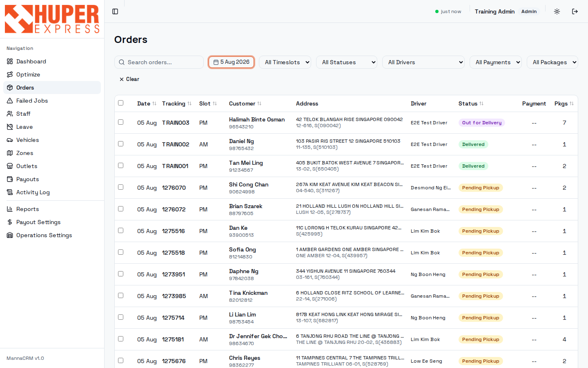
Task: Click the Staff people icon
Action: (10, 114)
